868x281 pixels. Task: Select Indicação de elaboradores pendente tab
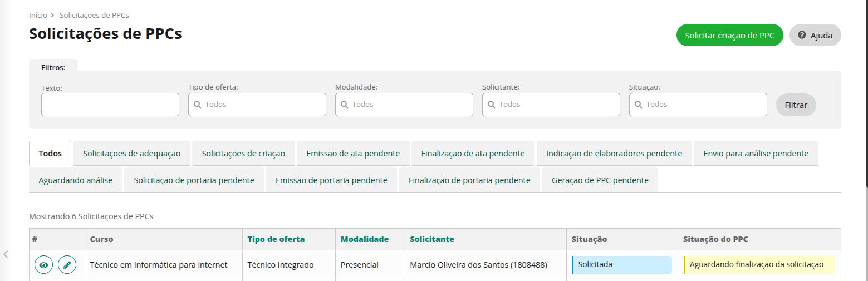(x=614, y=154)
